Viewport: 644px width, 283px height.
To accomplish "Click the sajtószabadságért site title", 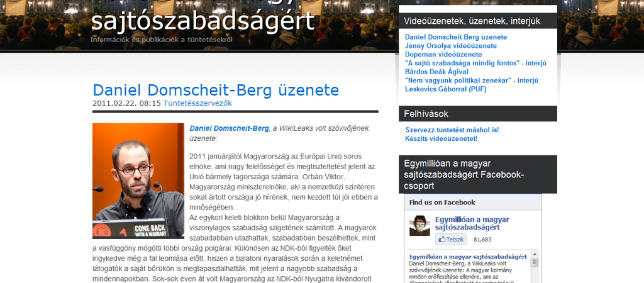I will click(x=203, y=21).
